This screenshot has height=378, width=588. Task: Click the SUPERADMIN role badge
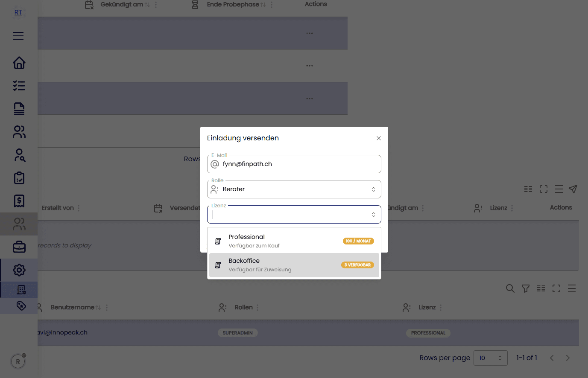(238, 333)
